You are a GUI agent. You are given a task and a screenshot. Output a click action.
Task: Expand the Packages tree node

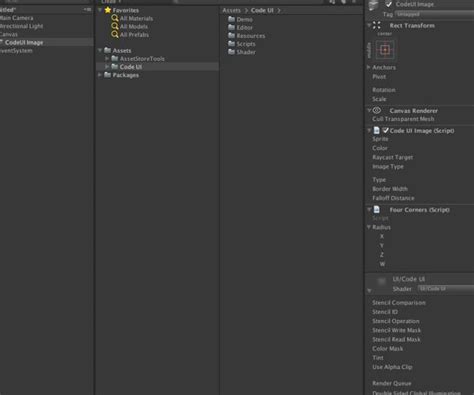coord(100,75)
